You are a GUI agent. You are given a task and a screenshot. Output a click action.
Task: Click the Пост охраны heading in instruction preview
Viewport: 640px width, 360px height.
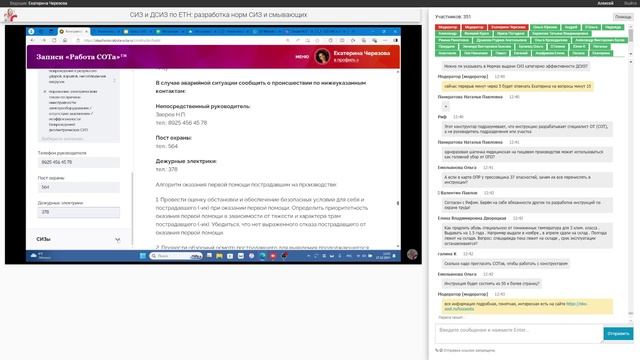(x=173, y=138)
